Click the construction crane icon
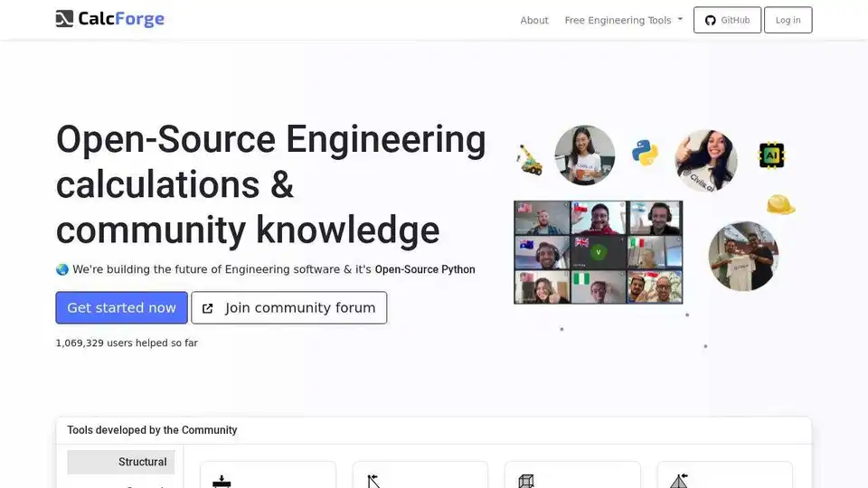Image resolution: width=868 pixels, height=488 pixels. click(529, 159)
